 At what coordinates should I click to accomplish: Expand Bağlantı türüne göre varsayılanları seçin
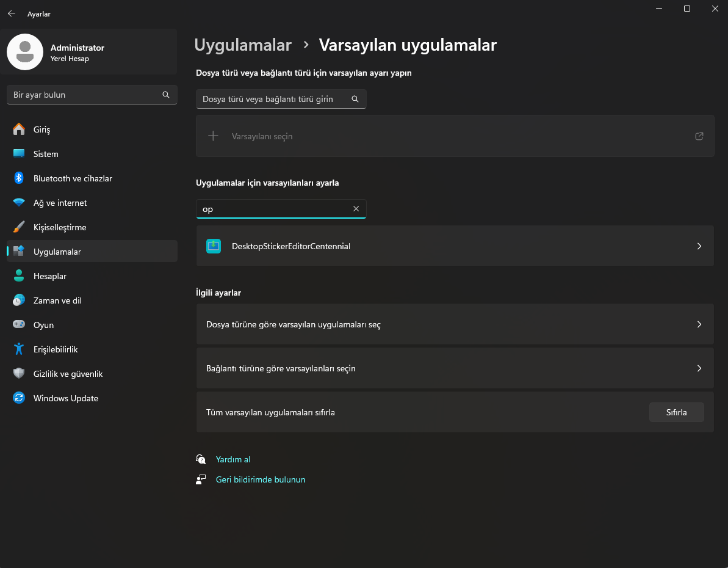(x=455, y=368)
